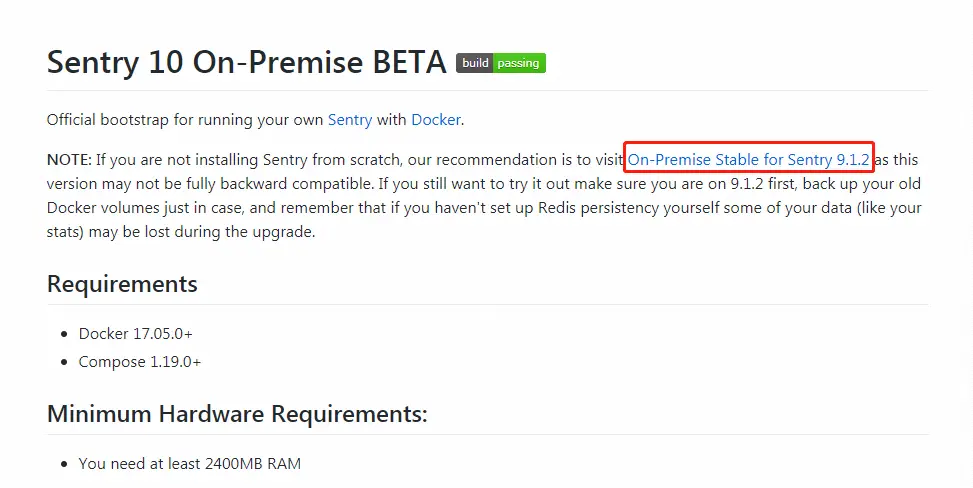The height and width of the screenshot is (488, 973).
Task: Click the Requirements section heading
Action: [x=122, y=284]
